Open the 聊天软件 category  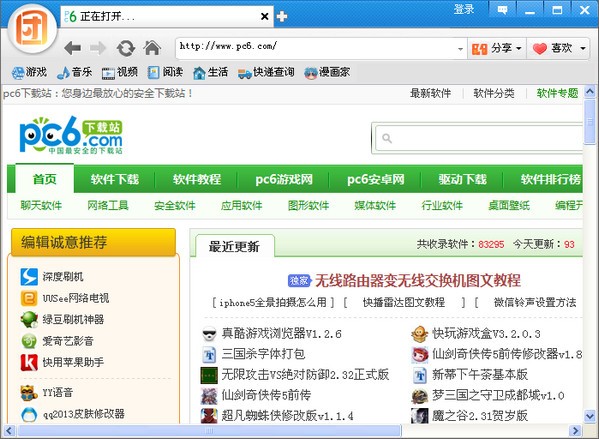pyautogui.click(x=41, y=206)
